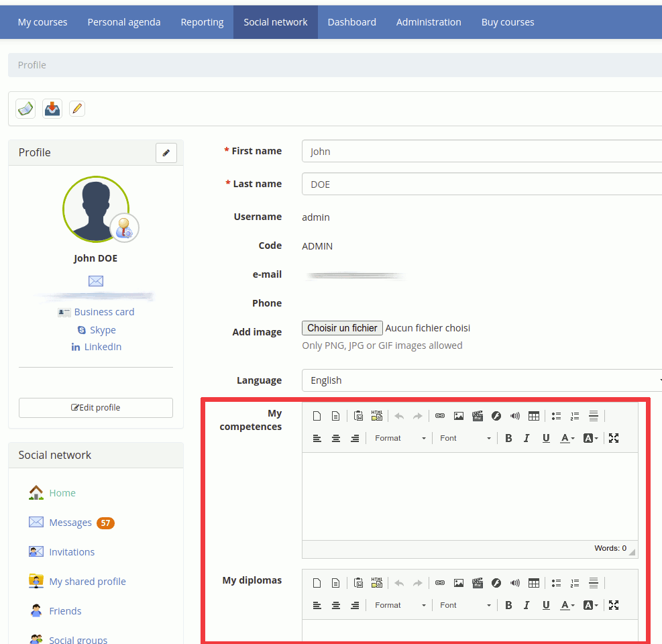Insert an image in My competences editor
This screenshot has width=662, height=644.
coord(459,415)
